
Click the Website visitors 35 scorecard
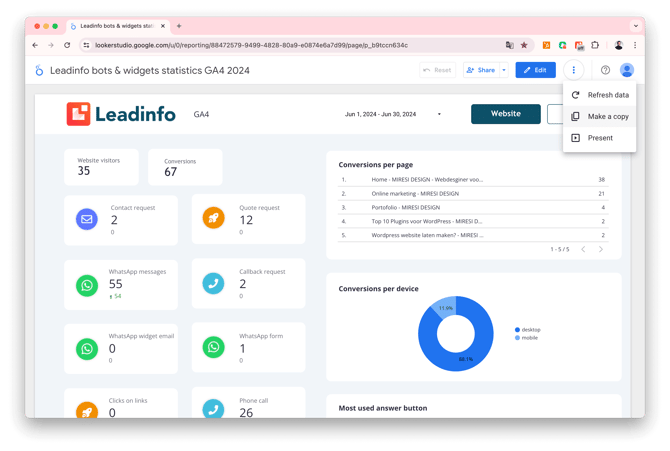click(x=101, y=167)
